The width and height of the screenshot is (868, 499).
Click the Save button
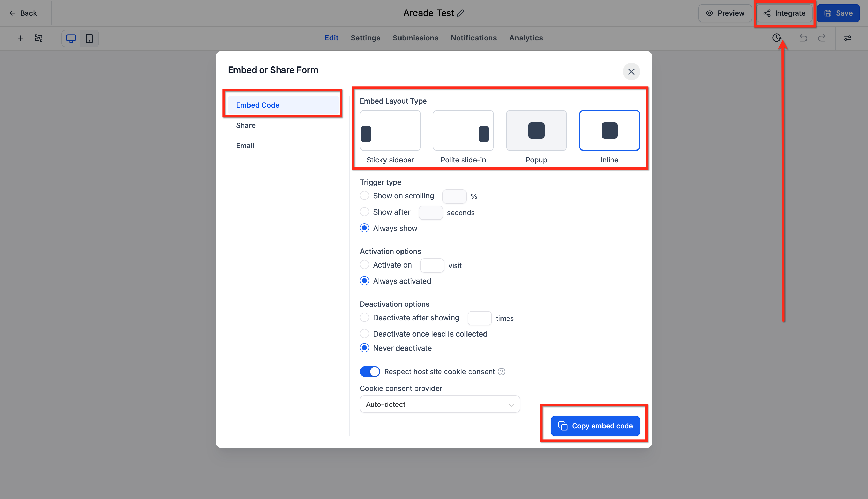[838, 13]
